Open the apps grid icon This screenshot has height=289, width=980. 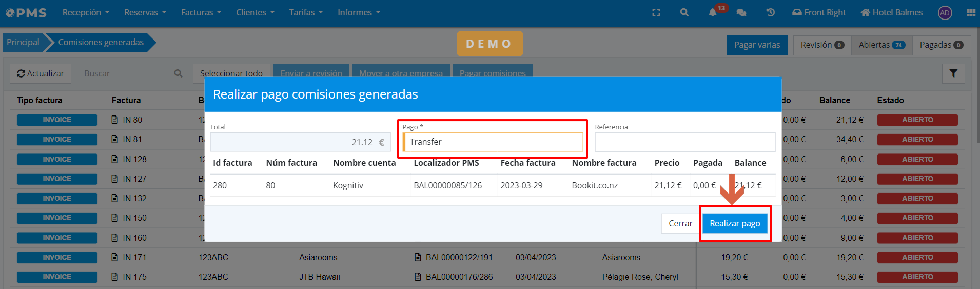click(x=971, y=12)
